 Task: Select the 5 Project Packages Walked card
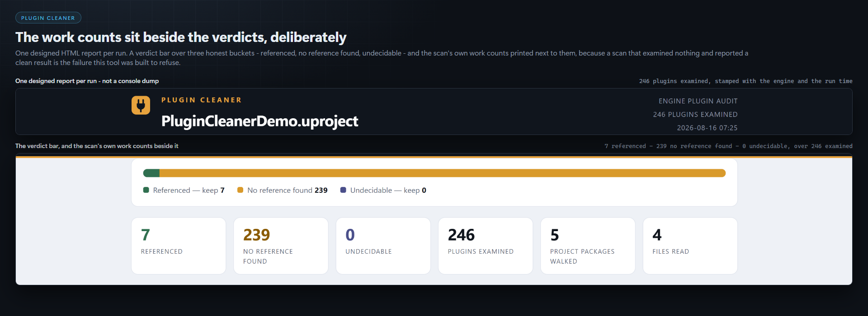click(588, 246)
